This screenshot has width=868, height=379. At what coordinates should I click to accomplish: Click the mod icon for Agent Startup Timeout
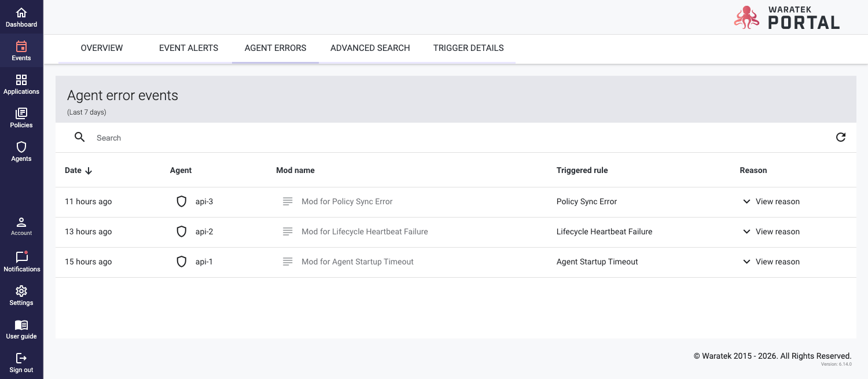click(288, 262)
